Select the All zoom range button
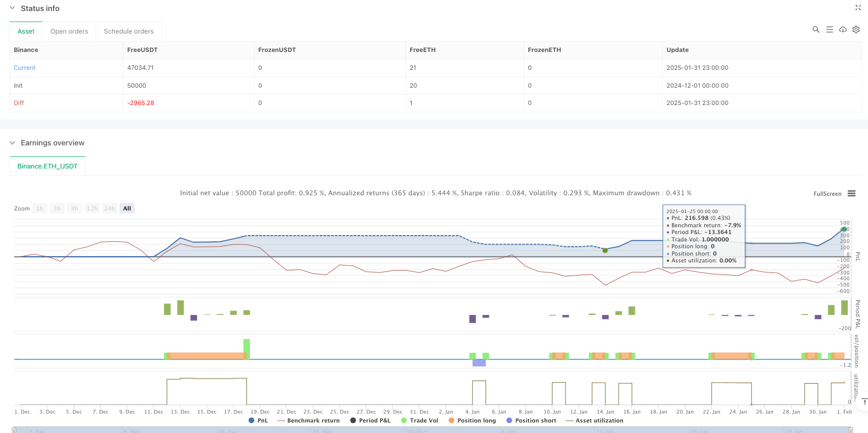Image resolution: width=868 pixels, height=433 pixels. 127,208
